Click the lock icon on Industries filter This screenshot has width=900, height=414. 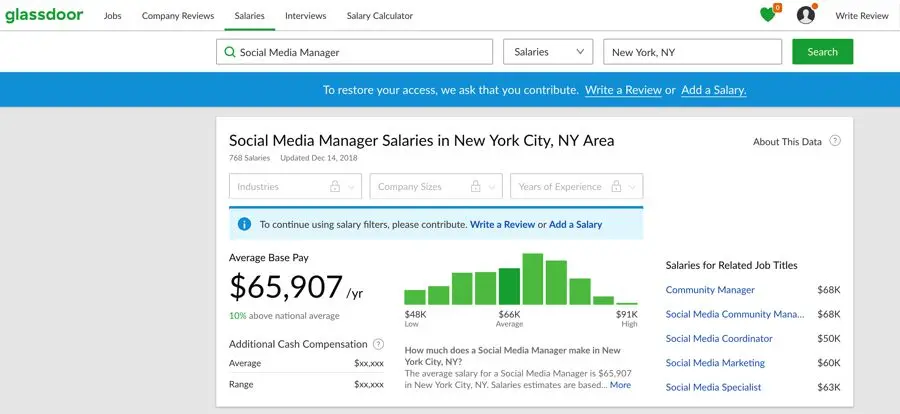point(335,187)
